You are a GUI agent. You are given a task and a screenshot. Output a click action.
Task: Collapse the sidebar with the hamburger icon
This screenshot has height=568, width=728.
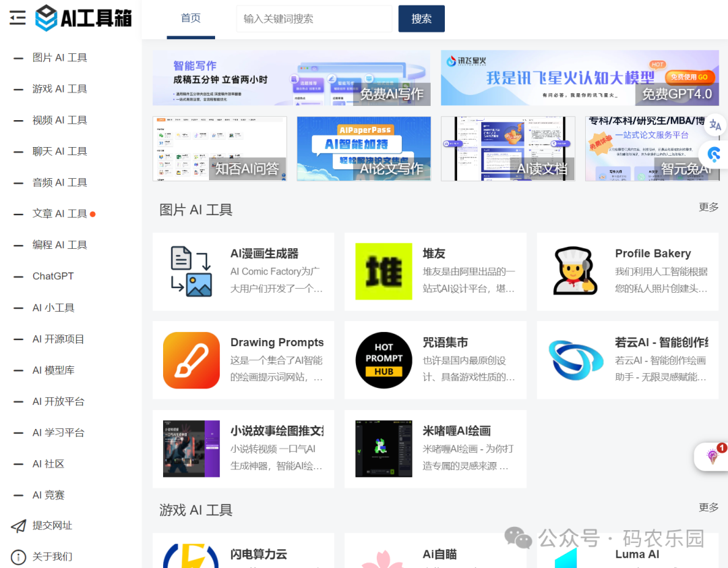[x=18, y=18]
